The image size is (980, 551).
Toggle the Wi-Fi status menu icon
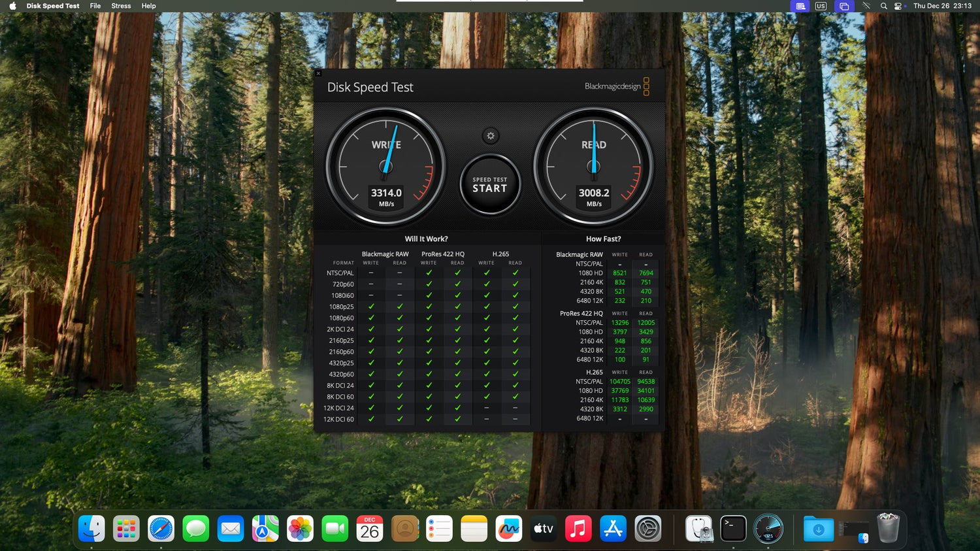[866, 6]
